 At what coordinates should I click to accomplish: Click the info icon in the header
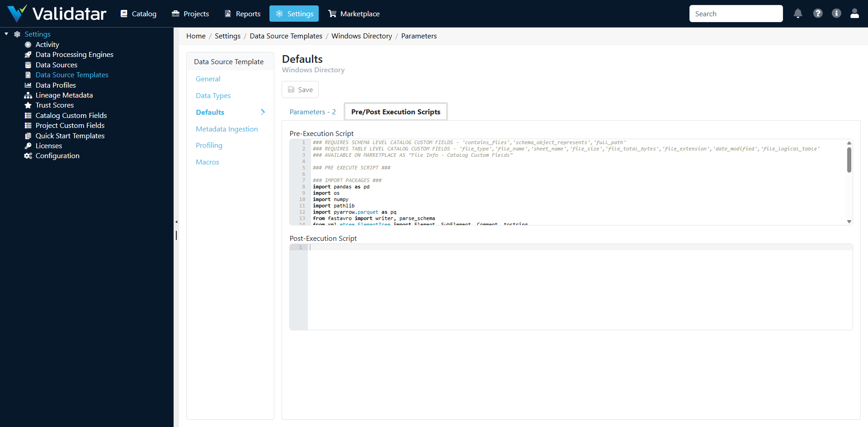pos(836,14)
